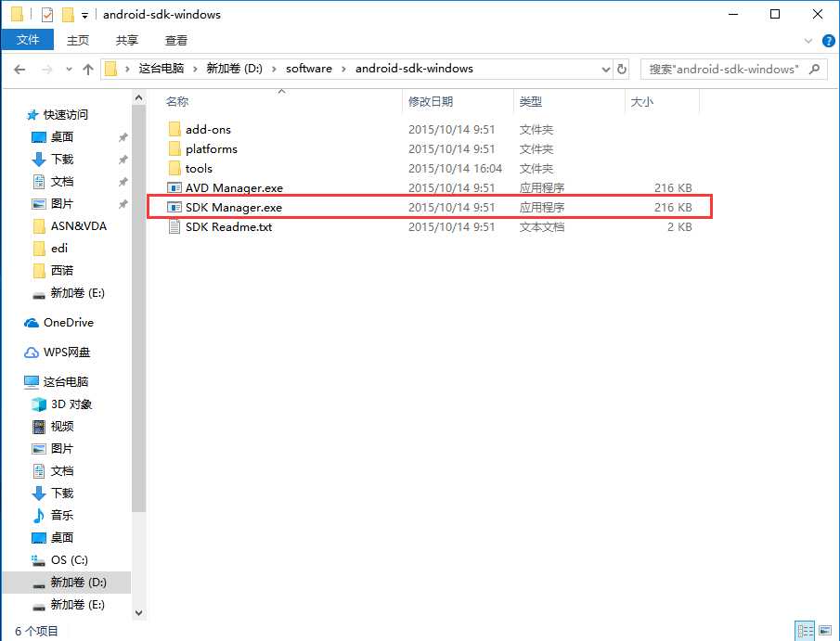Open OneDrive in navigation pane
Screen dimensions: 840x641
58,323
